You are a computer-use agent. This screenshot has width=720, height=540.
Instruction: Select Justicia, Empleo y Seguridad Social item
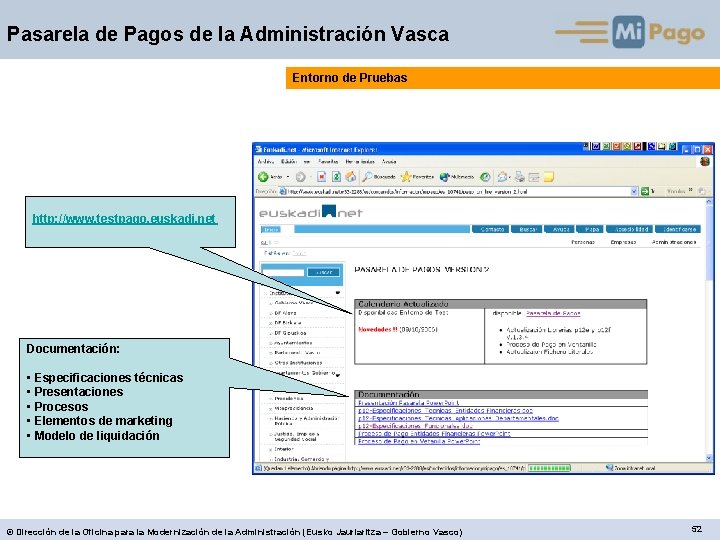coord(296,436)
